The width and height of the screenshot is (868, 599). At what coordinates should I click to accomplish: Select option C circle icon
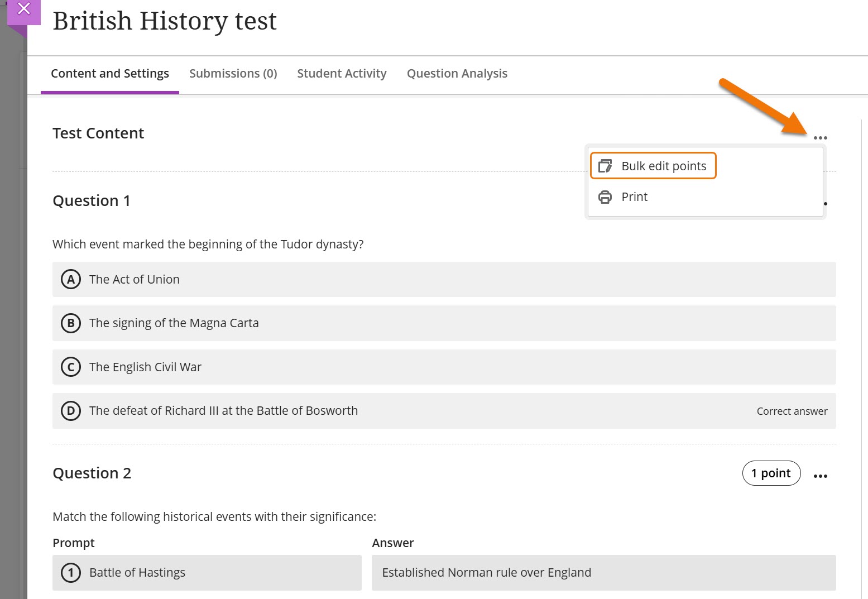pyautogui.click(x=71, y=367)
